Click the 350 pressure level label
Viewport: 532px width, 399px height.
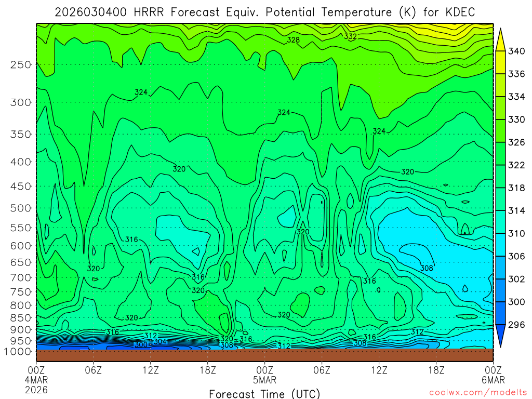pyautogui.click(x=21, y=134)
